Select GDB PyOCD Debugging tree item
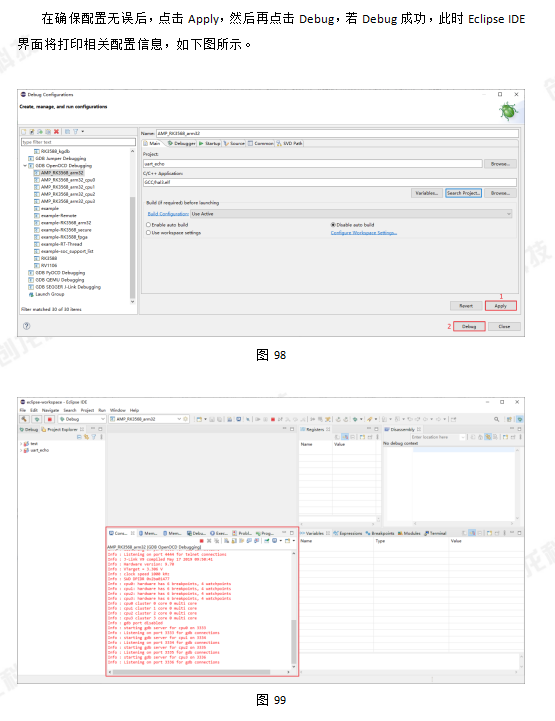 [57, 273]
